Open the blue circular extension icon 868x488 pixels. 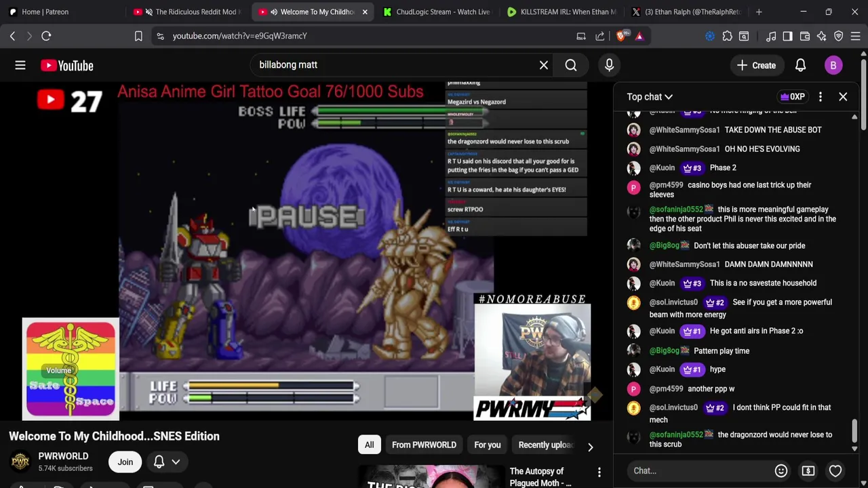click(710, 36)
